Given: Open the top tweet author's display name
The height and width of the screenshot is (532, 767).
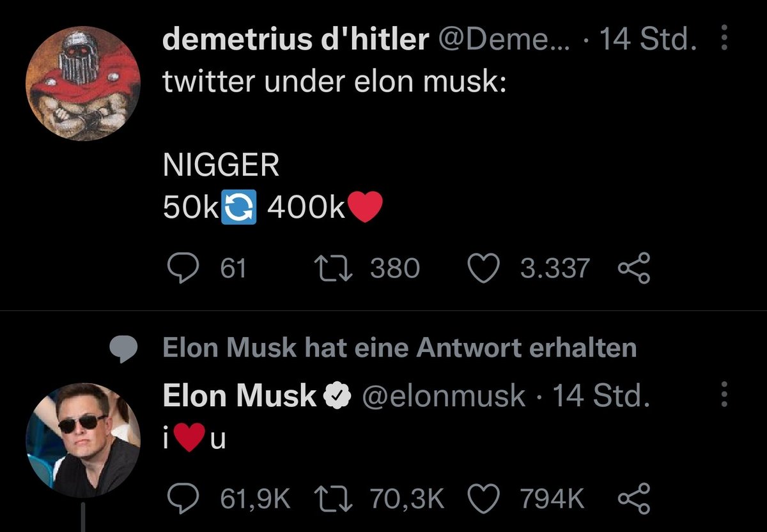Looking at the screenshot, I should (295, 40).
